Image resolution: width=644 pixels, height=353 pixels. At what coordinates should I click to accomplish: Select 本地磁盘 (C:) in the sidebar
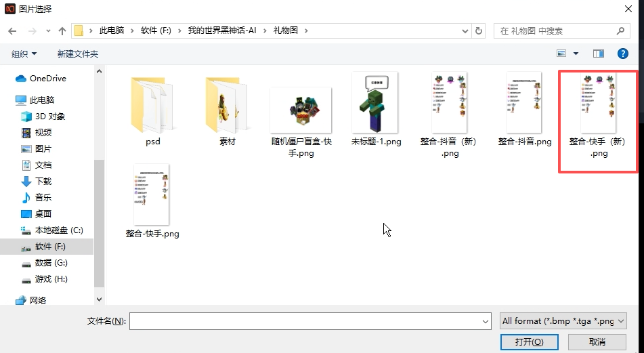point(58,230)
